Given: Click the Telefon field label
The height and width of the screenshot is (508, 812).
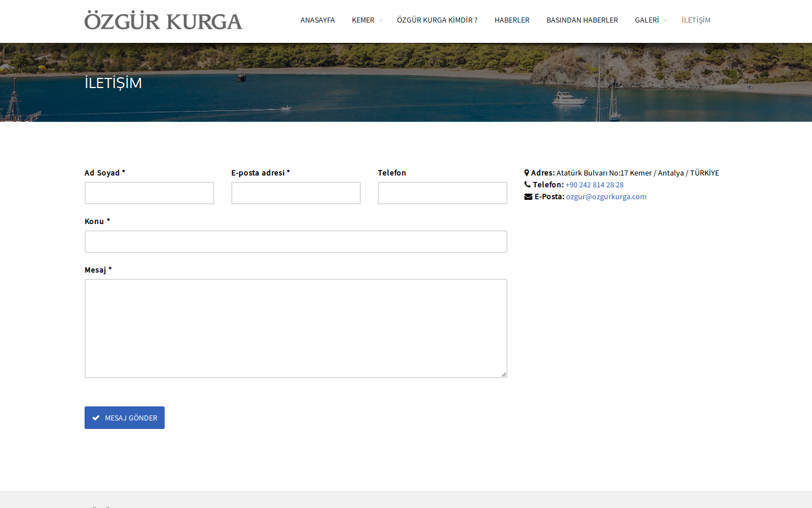Looking at the screenshot, I should click(392, 173).
